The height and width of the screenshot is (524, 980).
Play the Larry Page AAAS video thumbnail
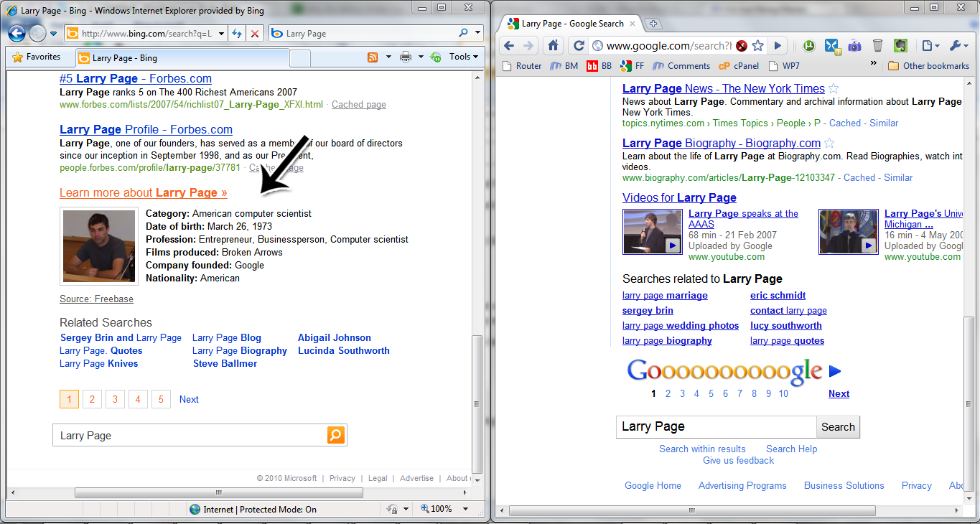pos(652,232)
